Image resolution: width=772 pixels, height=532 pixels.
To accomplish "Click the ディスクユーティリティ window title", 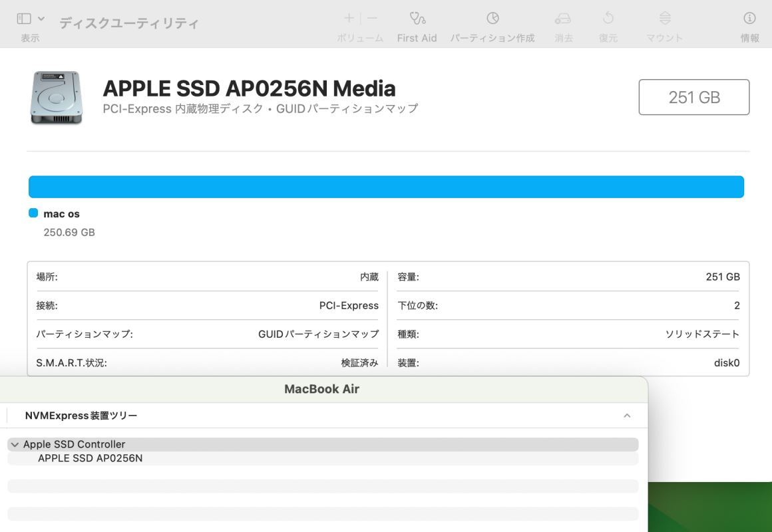I will click(x=129, y=23).
